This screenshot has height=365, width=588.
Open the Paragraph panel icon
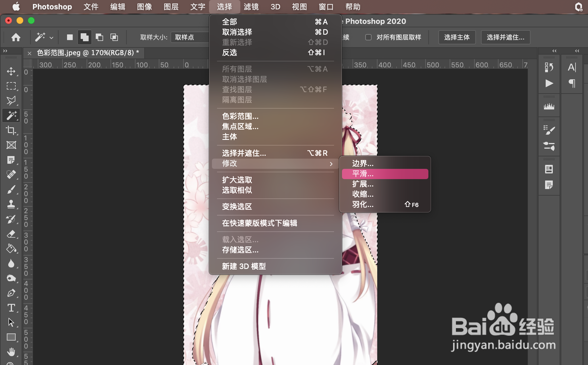(x=572, y=83)
